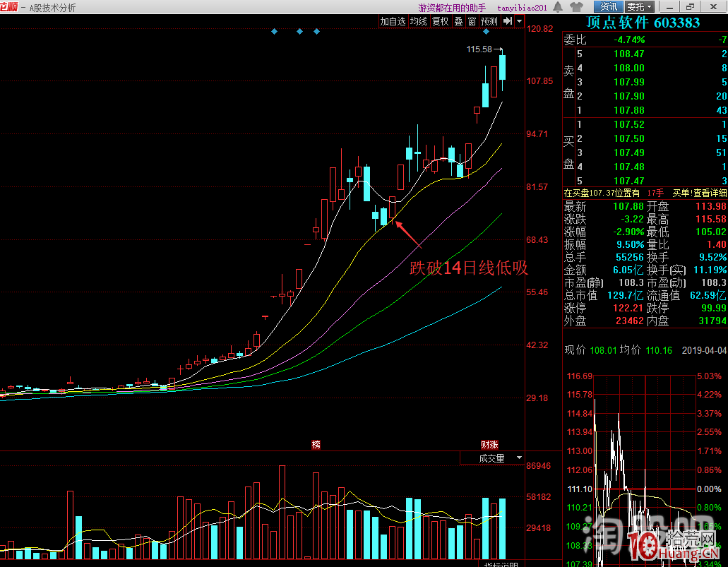The image size is (728, 567).
Task: Click the 换手 value 9.52%
Action: (713, 257)
